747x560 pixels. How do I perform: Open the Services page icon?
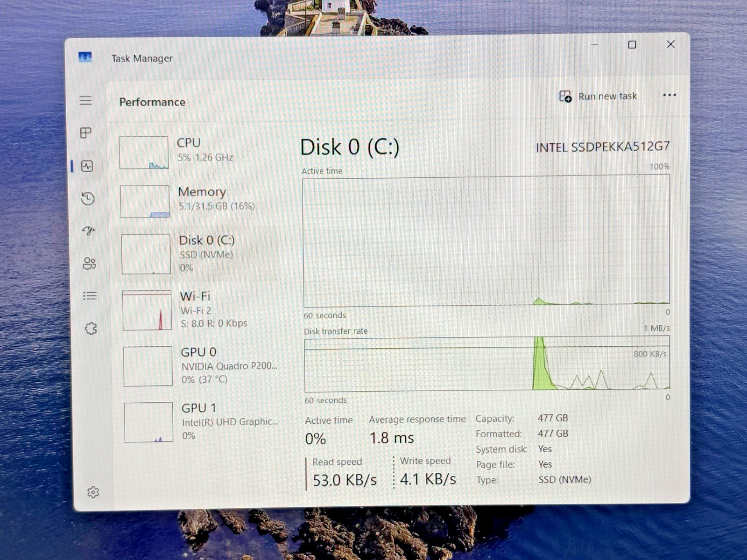coord(91,329)
